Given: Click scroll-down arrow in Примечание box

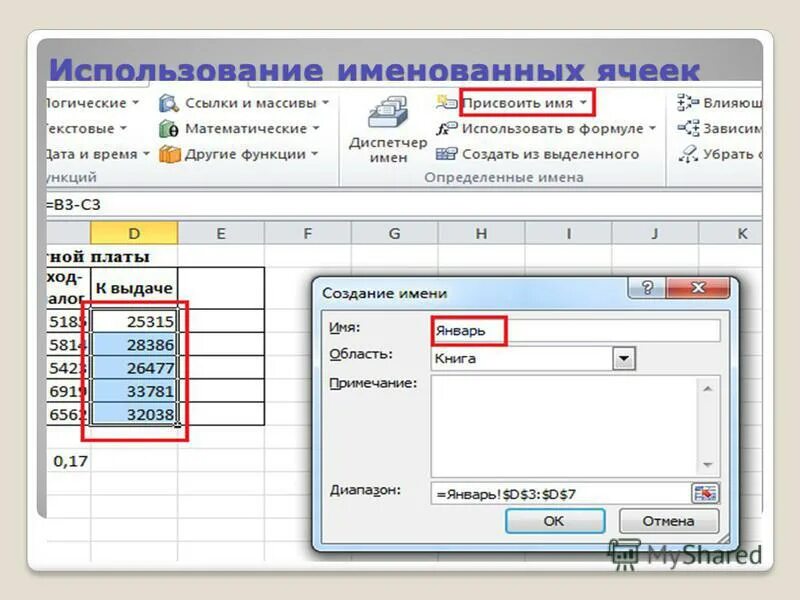Looking at the screenshot, I should pos(708,464).
